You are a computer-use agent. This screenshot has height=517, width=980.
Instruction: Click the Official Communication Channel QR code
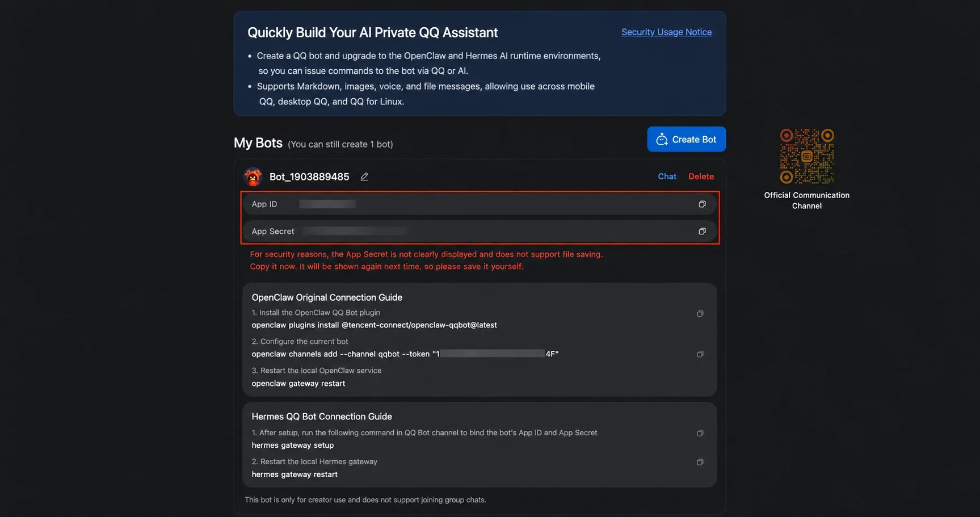tap(806, 156)
